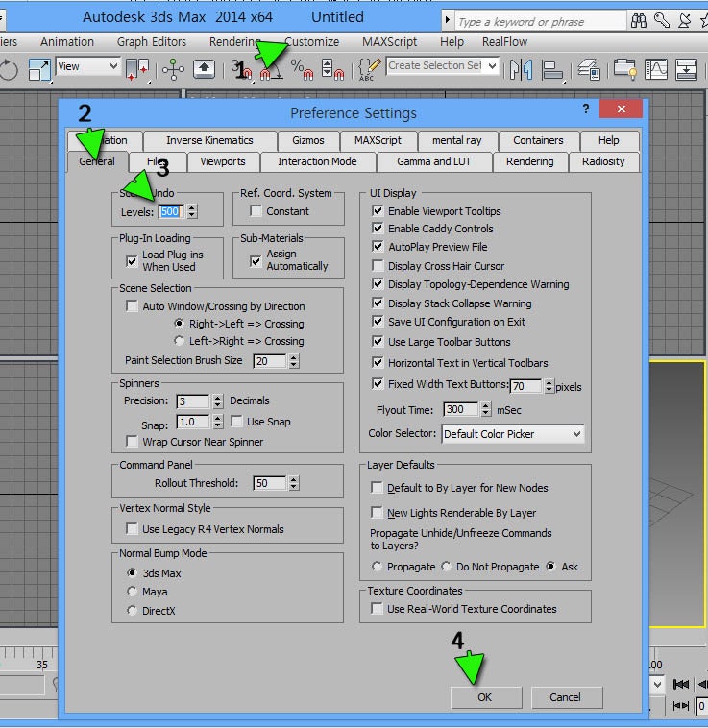Click the Rollout Threshold input field
This screenshot has width=708, height=728.
coord(269,484)
